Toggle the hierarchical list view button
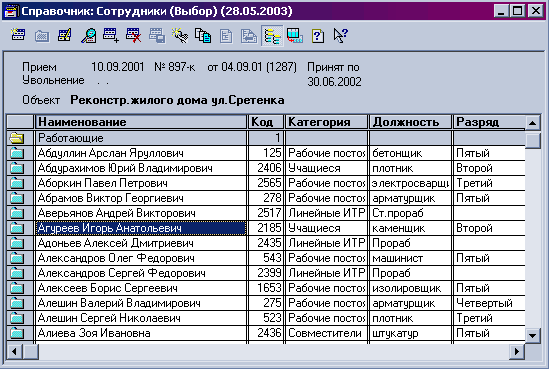Screen dimensions: 549x369 [272, 35]
